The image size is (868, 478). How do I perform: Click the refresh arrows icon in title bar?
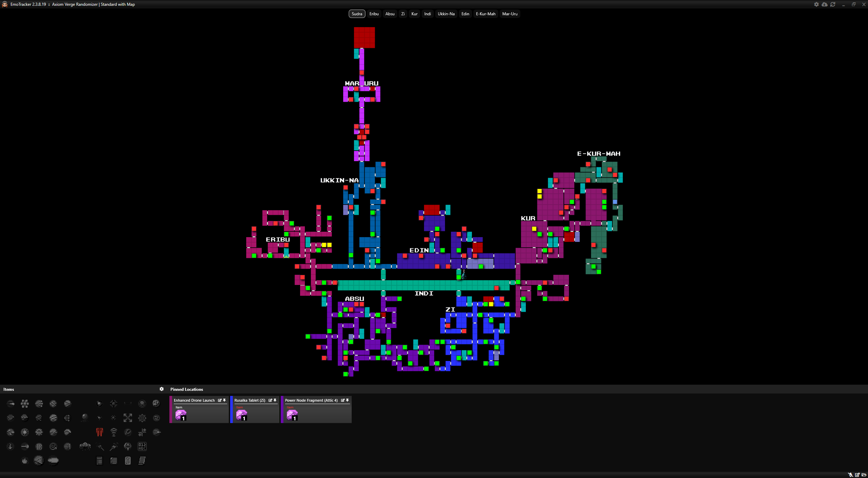point(833,4)
